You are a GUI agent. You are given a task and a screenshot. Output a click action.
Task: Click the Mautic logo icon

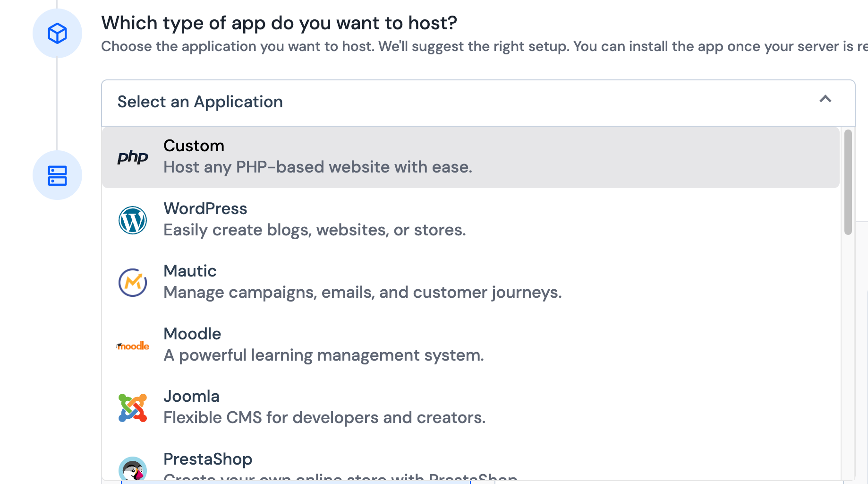[x=133, y=283]
